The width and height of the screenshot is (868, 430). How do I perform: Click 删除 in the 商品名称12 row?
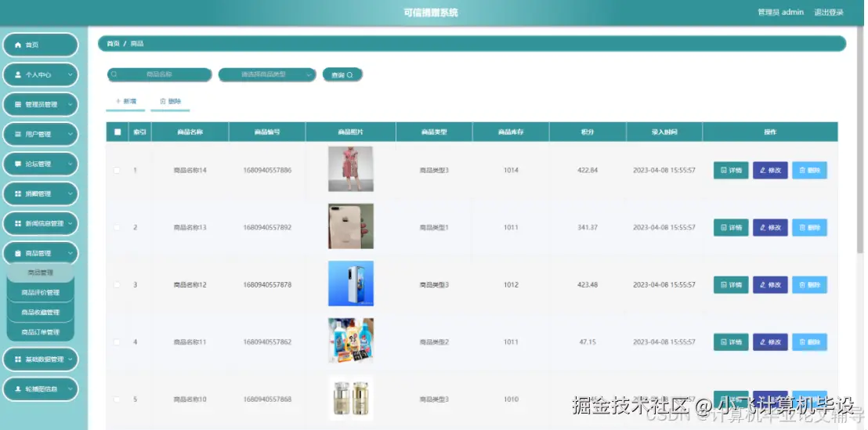[809, 284]
